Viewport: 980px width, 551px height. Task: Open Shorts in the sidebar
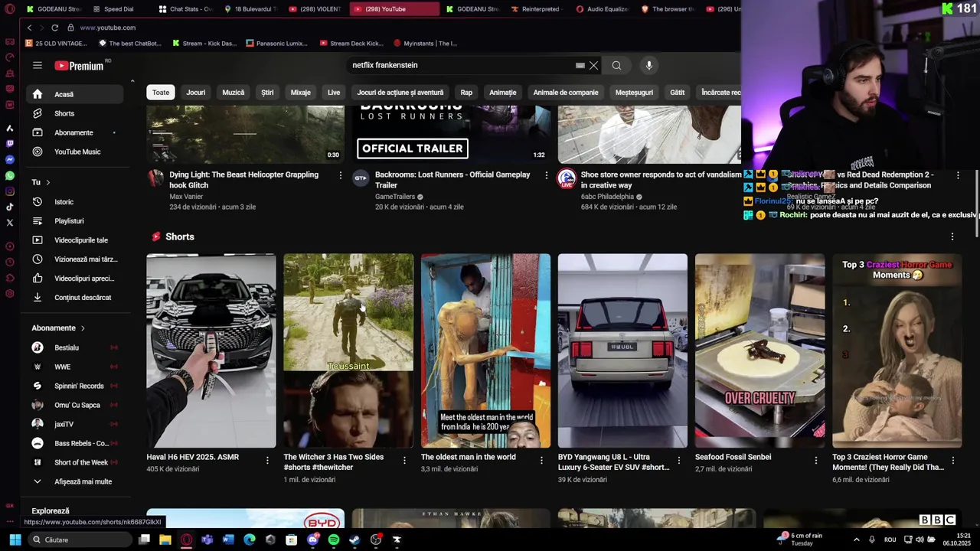pos(74,113)
